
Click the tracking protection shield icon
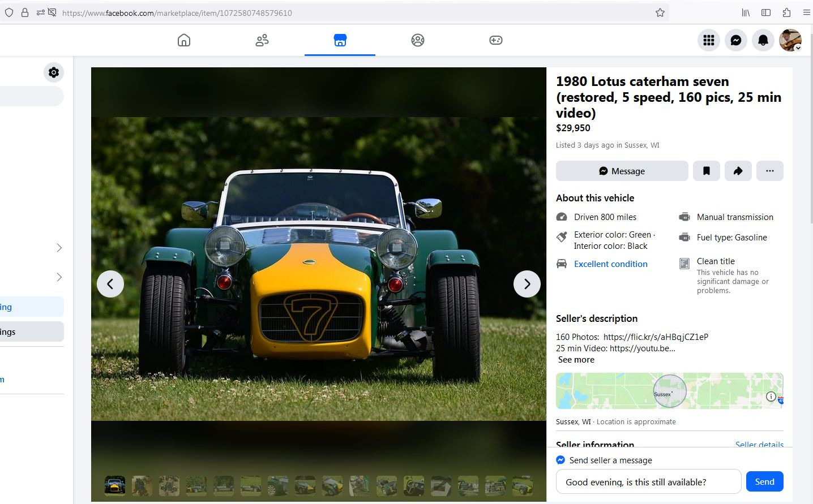(x=9, y=12)
